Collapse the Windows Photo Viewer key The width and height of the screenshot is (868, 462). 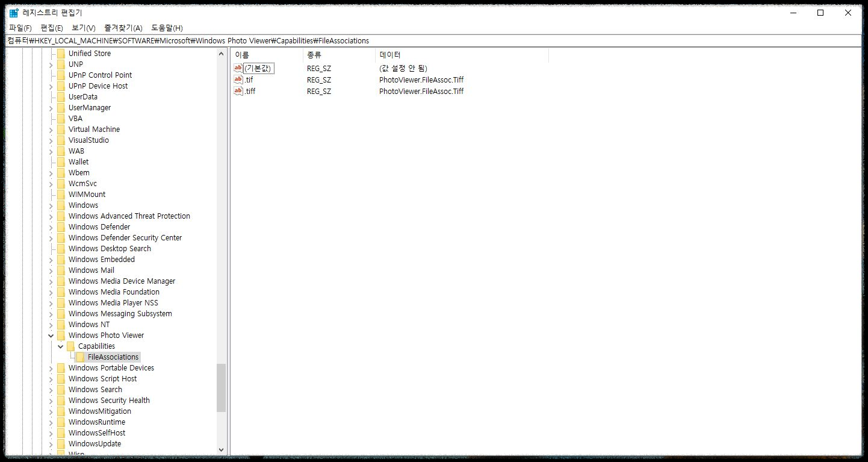point(51,336)
